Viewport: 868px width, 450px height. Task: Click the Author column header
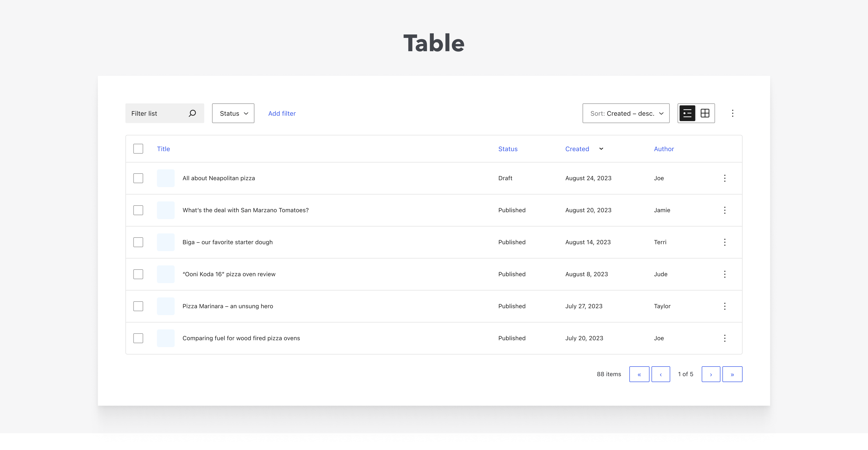[664, 149]
